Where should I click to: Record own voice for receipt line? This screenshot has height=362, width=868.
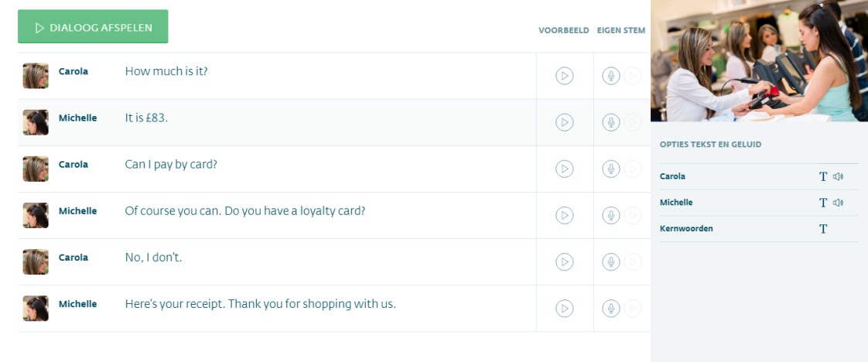click(x=611, y=309)
